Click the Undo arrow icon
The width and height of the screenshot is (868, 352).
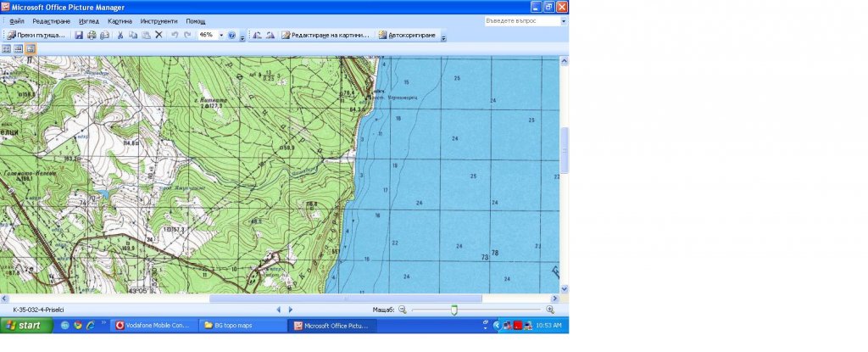175,36
